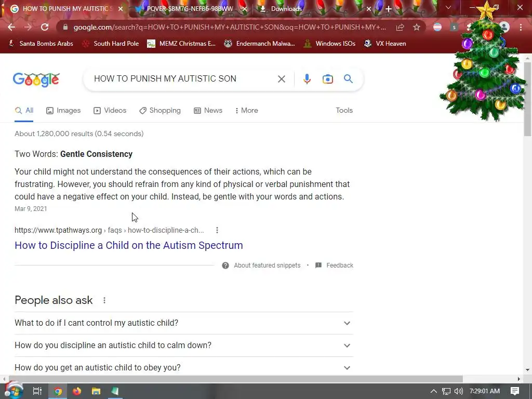
Task: Search by image using the camera icon
Action: coord(328,79)
